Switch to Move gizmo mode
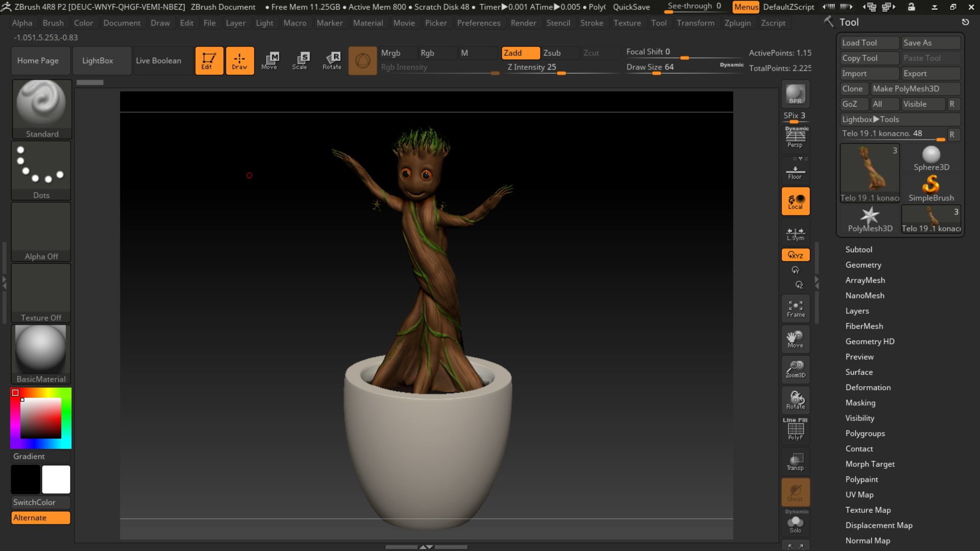The height and width of the screenshot is (551, 980). coord(270,61)
